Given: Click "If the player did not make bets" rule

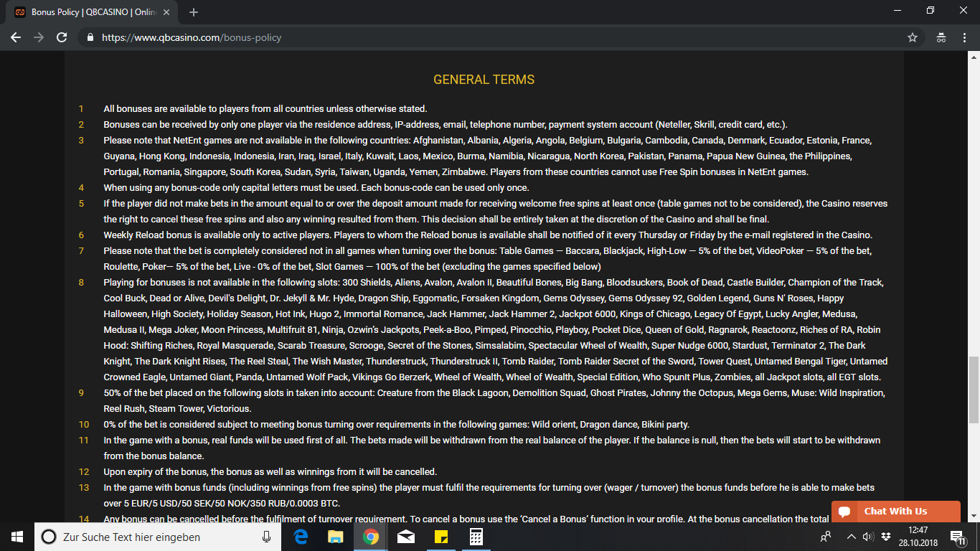Looking at the screenshot, I should click(496, 212).
